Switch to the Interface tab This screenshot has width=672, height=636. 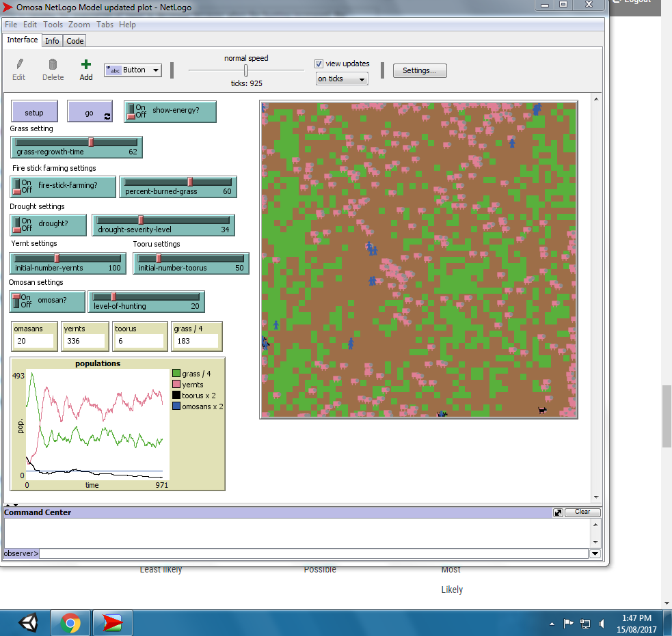pos(23,40)
